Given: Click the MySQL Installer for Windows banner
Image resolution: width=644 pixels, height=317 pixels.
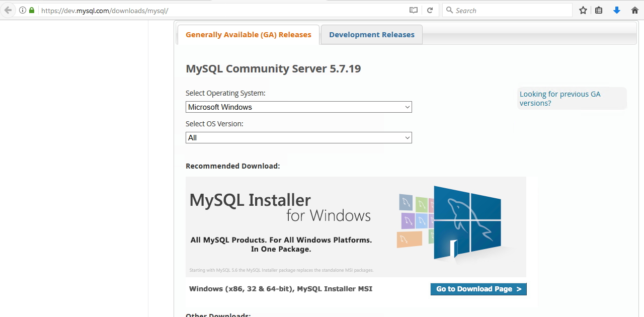Looking at the screenshot, I should click(356, 226).
